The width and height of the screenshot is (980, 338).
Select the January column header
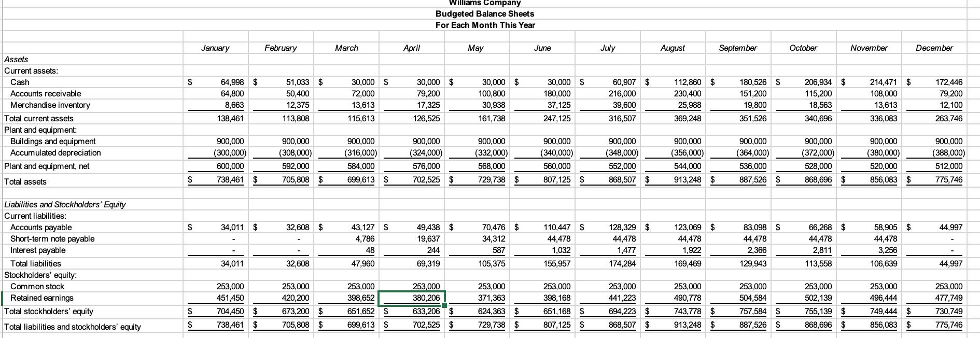tap(215, 48)
